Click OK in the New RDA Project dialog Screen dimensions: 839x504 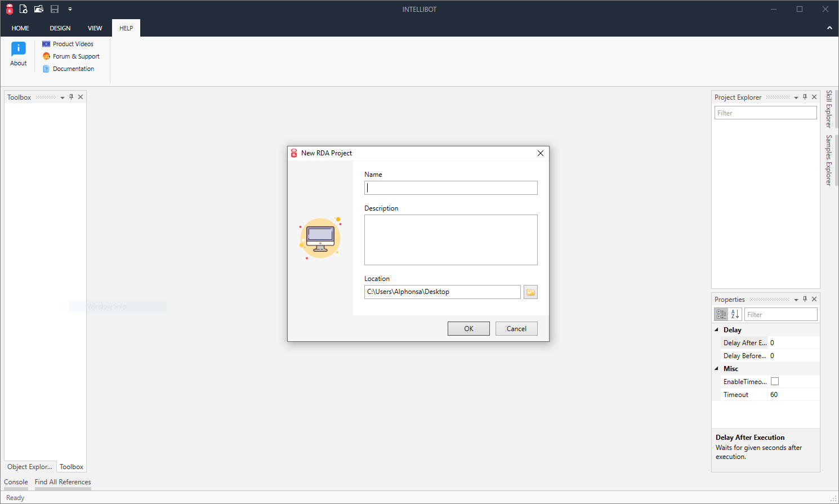coord(468,328)
